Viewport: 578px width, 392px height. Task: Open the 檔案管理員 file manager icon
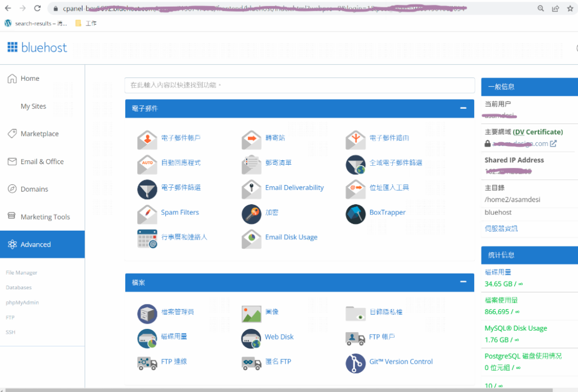[x=147, y=313]
